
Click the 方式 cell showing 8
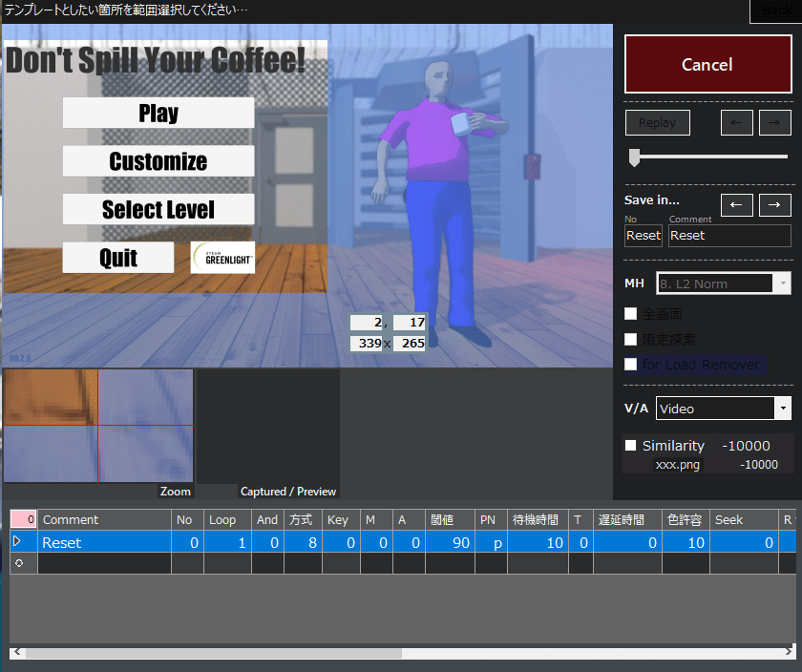303,542
